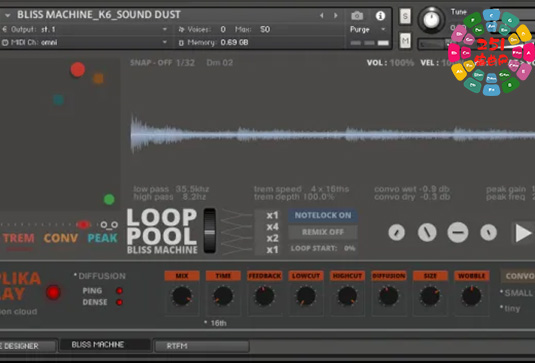Click the round knob with the horizontal dash
535x363 pixels.
click(x=458, y=232)
